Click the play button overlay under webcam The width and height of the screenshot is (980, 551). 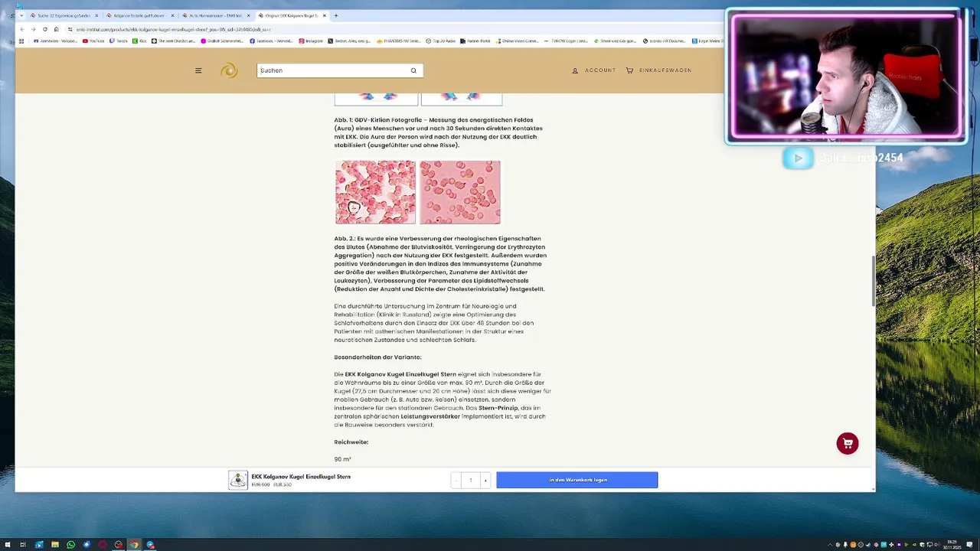point(798,158)
